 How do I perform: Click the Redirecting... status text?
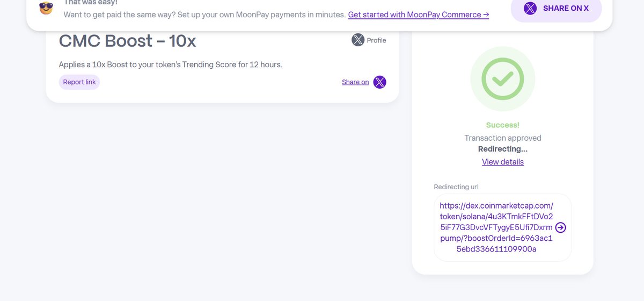[x=503, y=149]
